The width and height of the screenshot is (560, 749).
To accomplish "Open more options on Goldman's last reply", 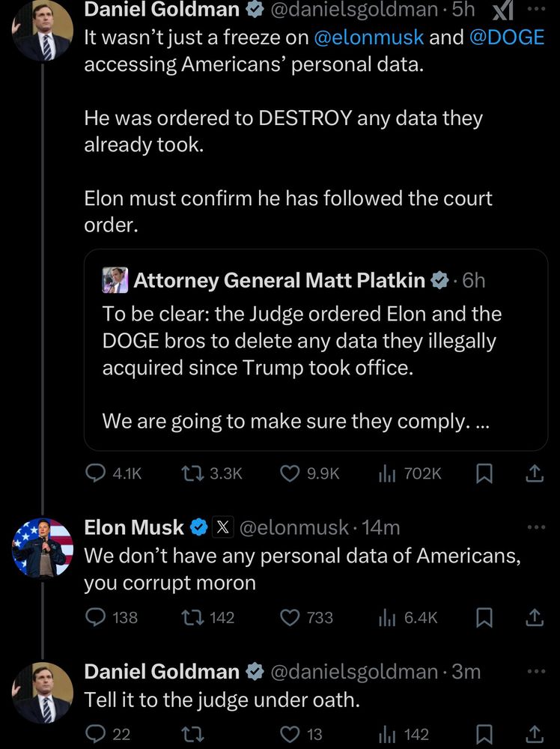I will pyautogui.click(x=536, y=671).
